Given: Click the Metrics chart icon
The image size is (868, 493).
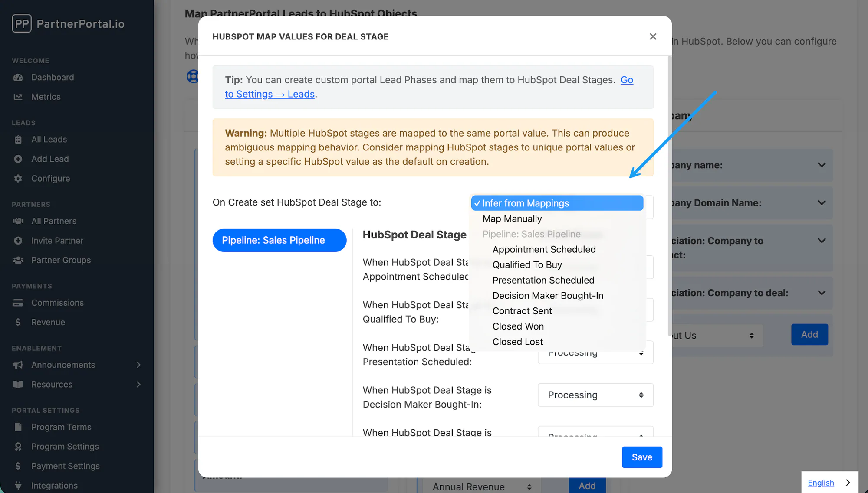Looking at the screenshot, I should pos(18,97).
